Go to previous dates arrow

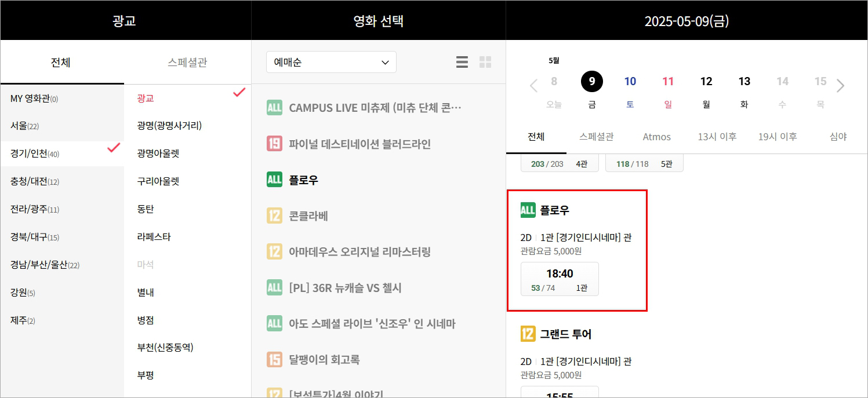[534, 86]
